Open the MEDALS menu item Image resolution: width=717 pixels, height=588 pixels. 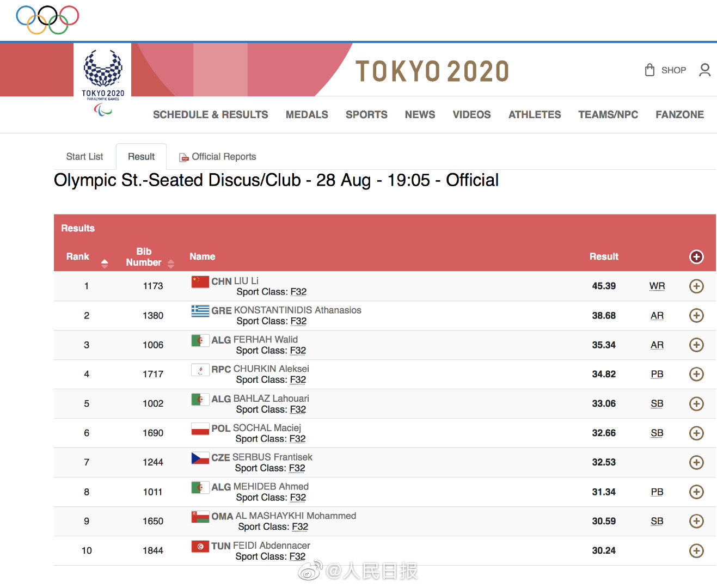click(x=307, y=115)
